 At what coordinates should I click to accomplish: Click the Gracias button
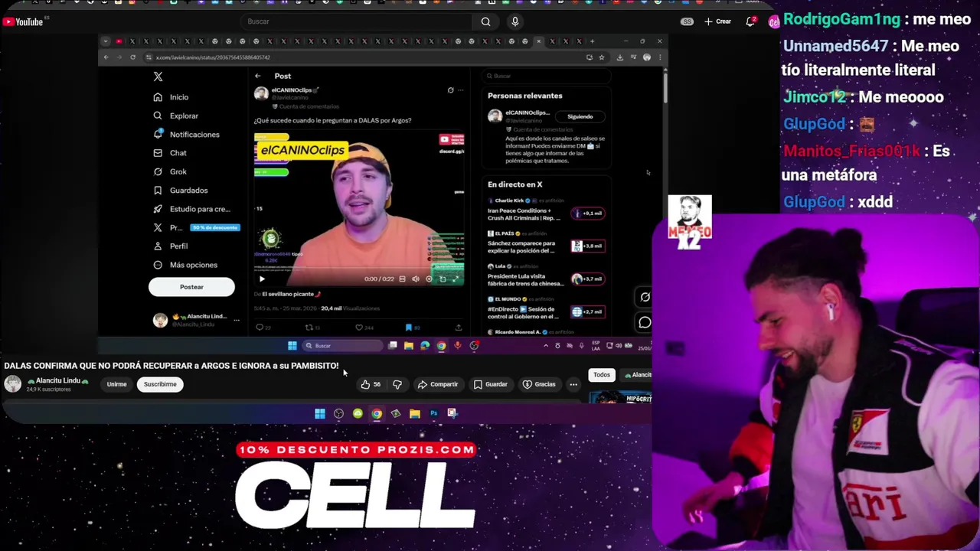[x=539, y=384]
